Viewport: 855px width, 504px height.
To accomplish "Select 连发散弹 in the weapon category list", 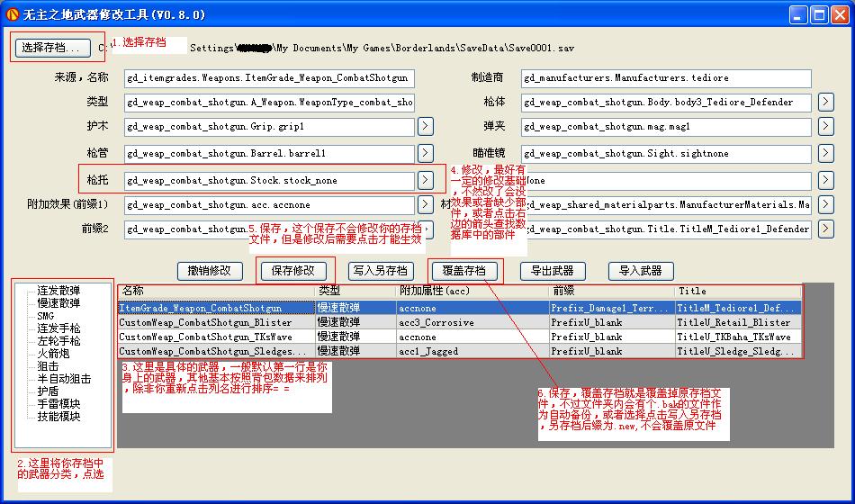I will (58, 291).
